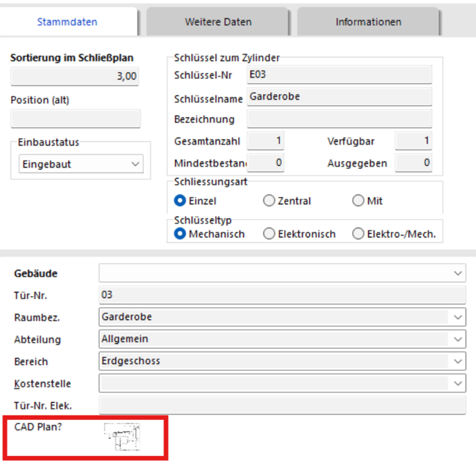Click the Ausgegeben value field
The height and width of the screenshot is (465, 476).
414,163
